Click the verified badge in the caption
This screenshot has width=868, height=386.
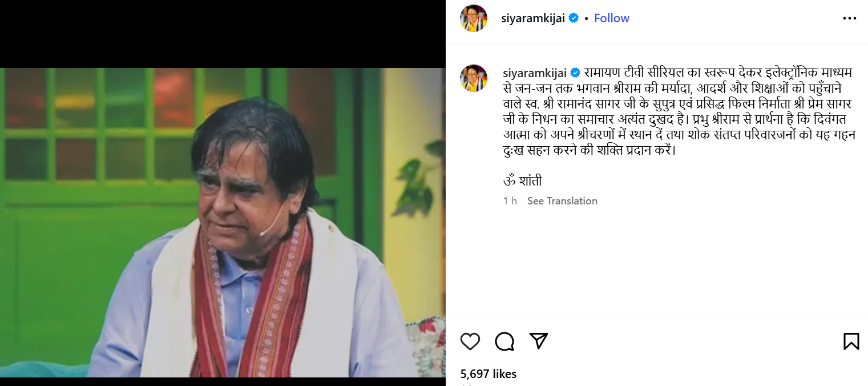point(575,73)
